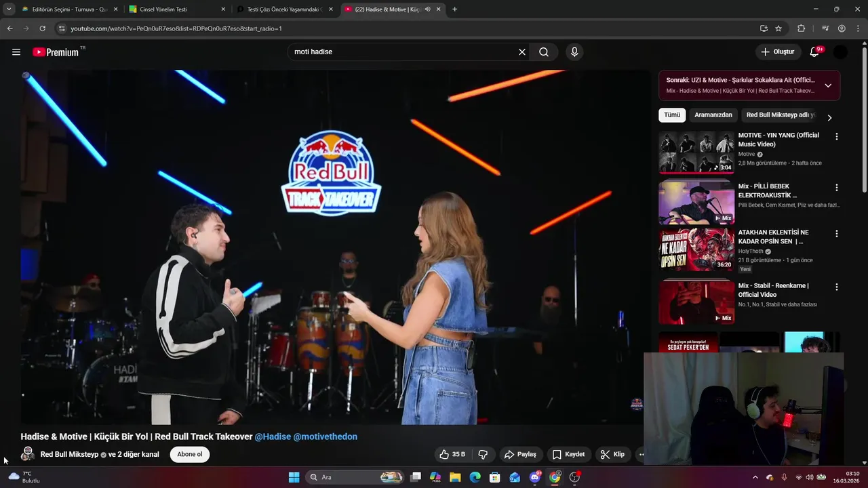Viewport: 868px width, 488px height.
Task: Create a clip with Klip button
Action: [612, 454]
